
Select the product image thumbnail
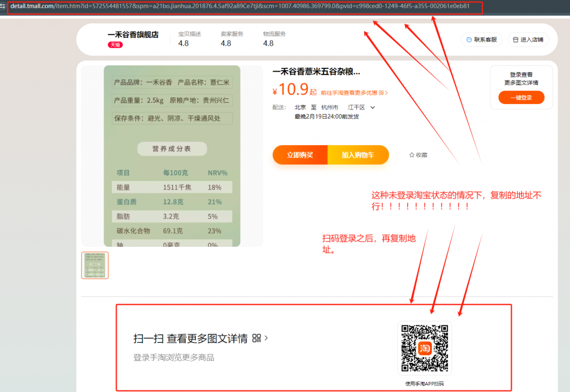95,265
